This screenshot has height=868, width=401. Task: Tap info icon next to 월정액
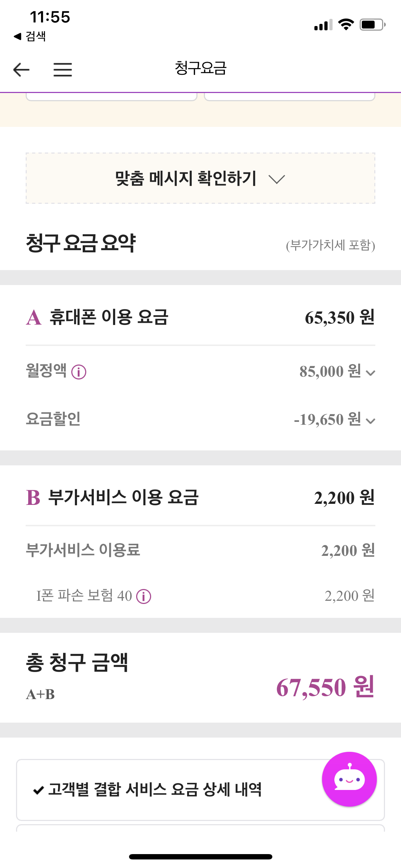pyautogui.click(x=79, y=372)
